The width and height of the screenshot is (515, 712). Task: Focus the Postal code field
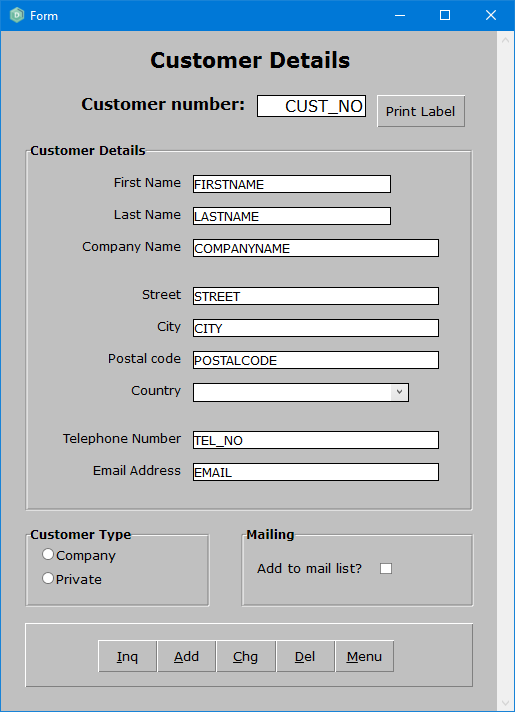pos(316,360)
